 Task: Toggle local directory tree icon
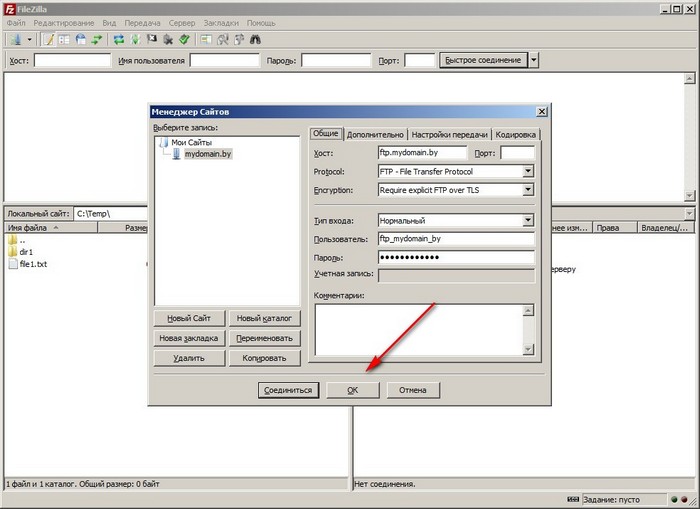coord(64,40)
